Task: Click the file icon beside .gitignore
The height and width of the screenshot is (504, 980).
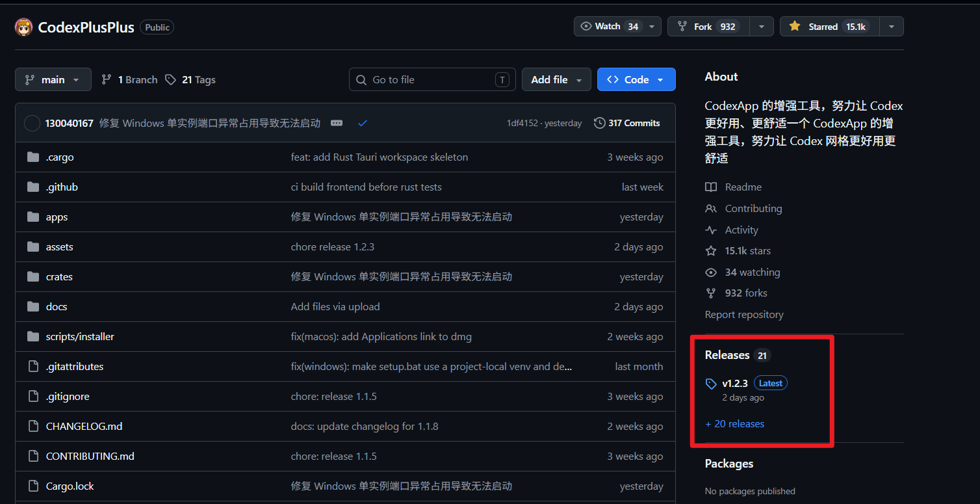Action: click(33, 397)
